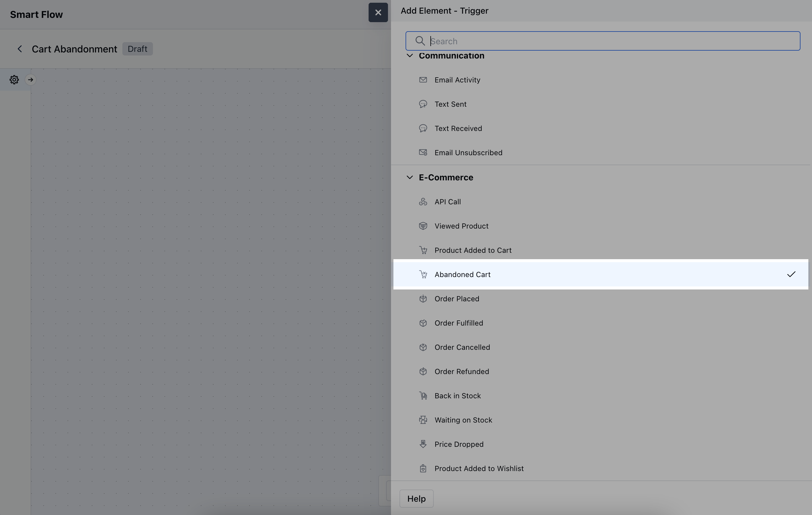812x515 pixels.
Task: Click the API Call webhook icon
Action: (x=423, y=202)
